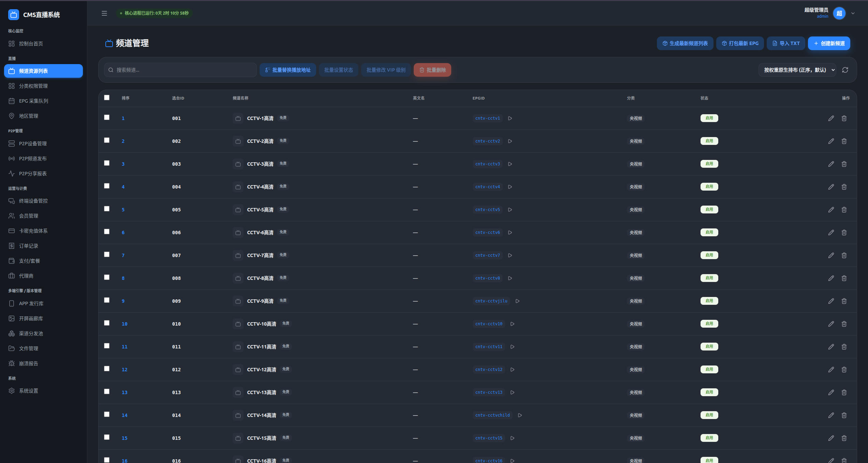Open 控制台首页 in the sidebar
Image resolution: width=868 pixels, height=463 pixels.
[x=43, y=44]
